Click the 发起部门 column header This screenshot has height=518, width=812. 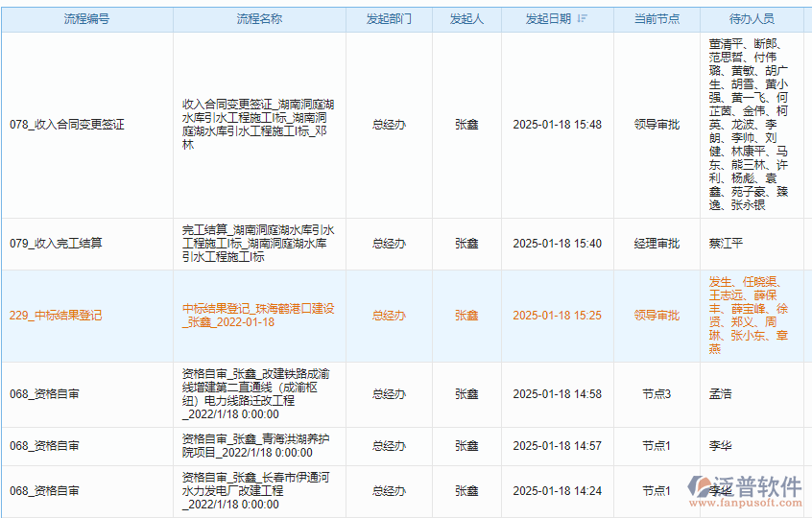click(x=389, y=19)
